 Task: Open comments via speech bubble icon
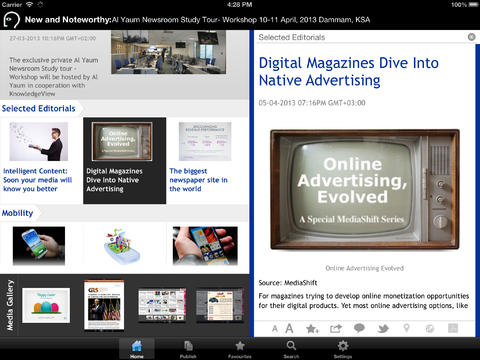[x=359, y=328]
